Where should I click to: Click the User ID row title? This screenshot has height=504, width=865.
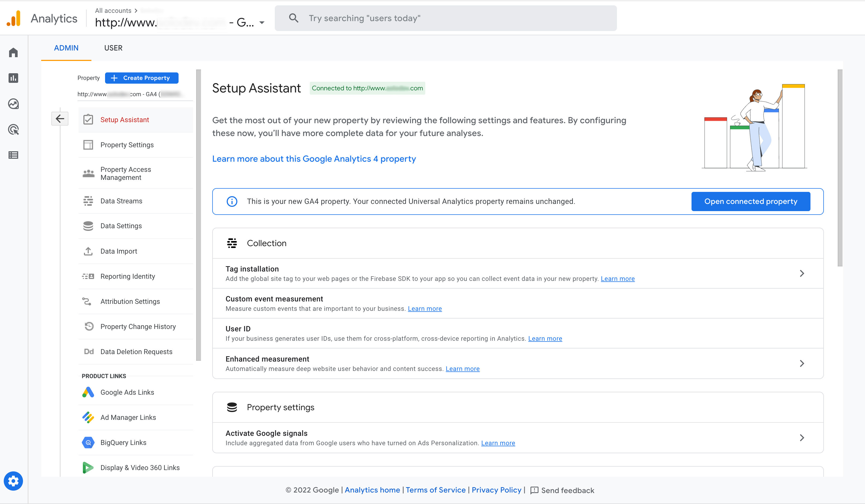(238, 329)
